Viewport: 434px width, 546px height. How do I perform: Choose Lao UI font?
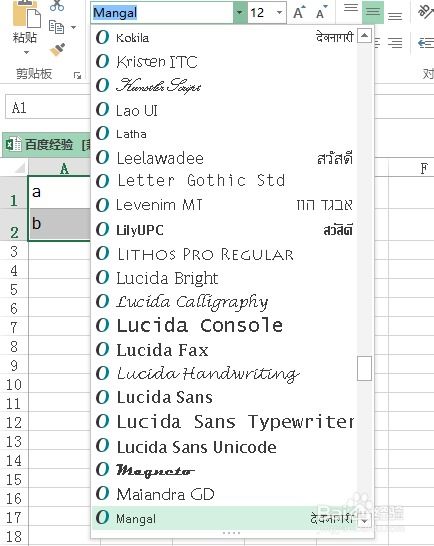tap(224, 110)
